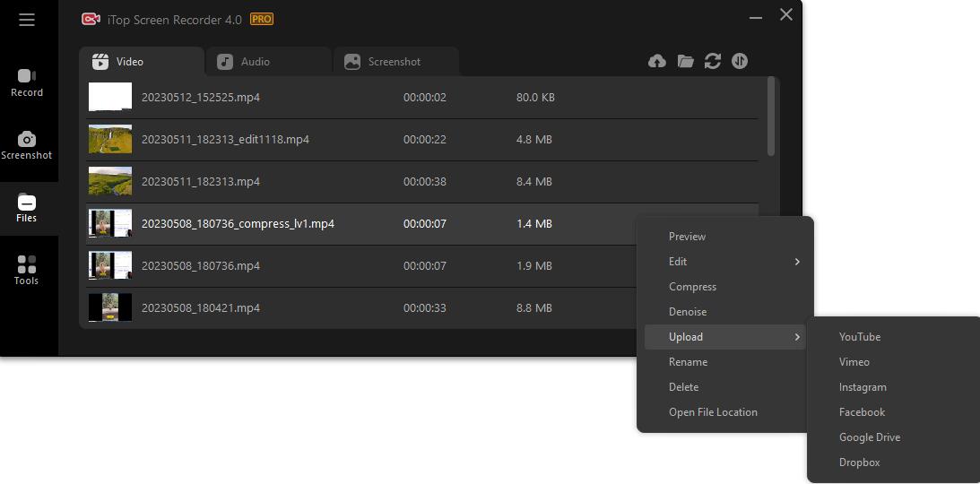Open the Screenshot section in the sidebar
The width and height of the screenshot is (980, 484).
pos(27,145)
